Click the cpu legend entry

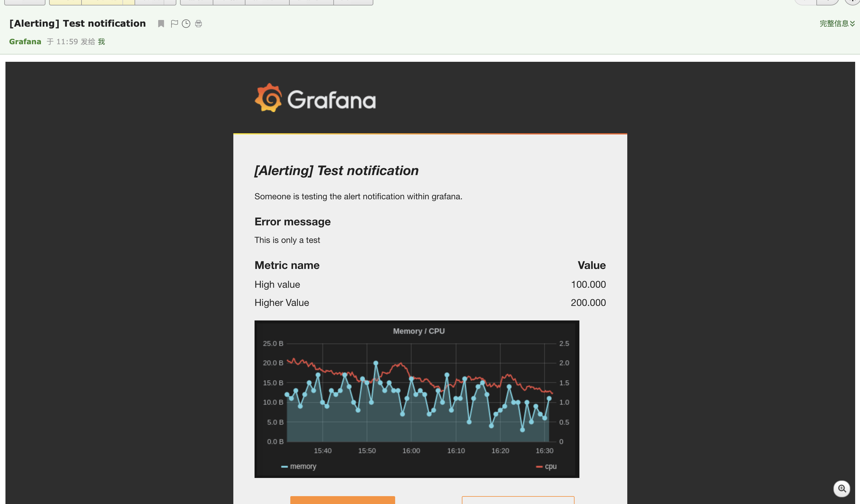[546, 466]
